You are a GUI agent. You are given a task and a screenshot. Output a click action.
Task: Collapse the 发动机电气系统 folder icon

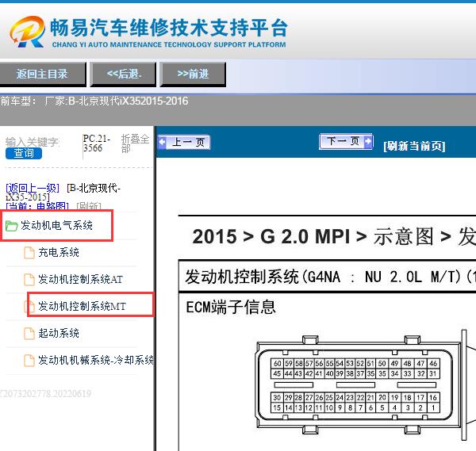point(12,226)
